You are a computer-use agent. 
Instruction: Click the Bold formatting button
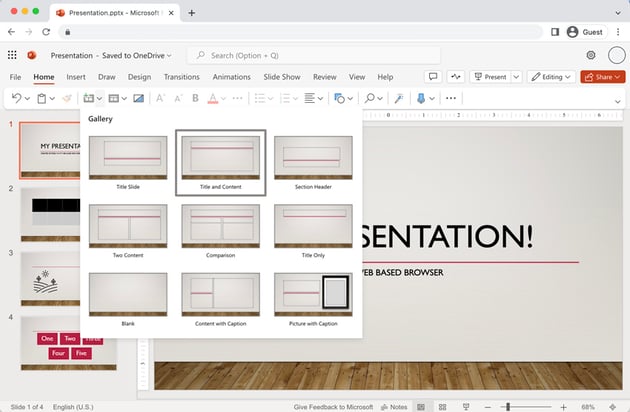point(194,98)
